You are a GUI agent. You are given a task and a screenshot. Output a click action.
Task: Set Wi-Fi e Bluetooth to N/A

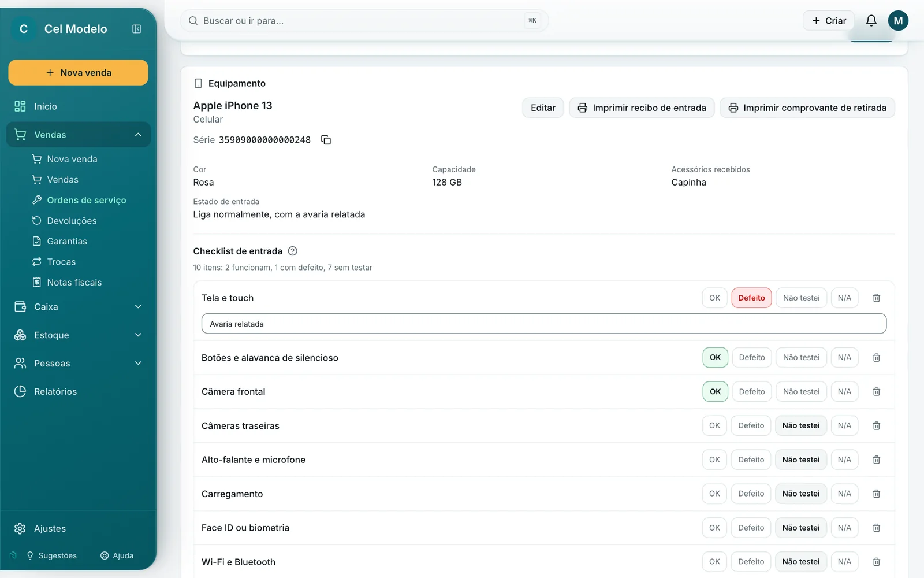844,562
